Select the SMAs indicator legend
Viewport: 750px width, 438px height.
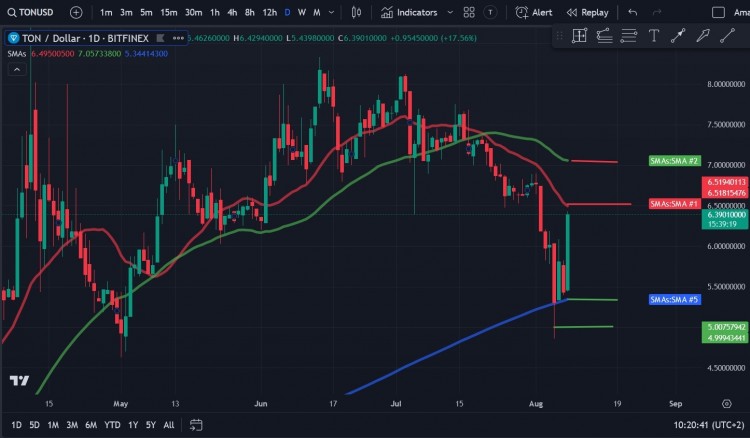pos(17,54)
